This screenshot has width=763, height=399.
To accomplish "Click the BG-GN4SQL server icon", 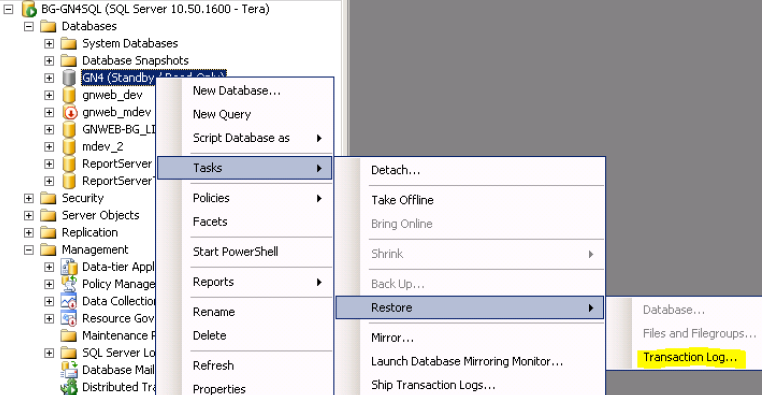I will [x=29, y=9].
